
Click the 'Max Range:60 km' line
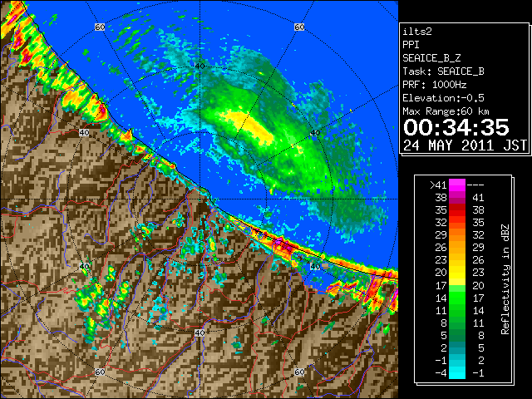[x=446, y=111]
